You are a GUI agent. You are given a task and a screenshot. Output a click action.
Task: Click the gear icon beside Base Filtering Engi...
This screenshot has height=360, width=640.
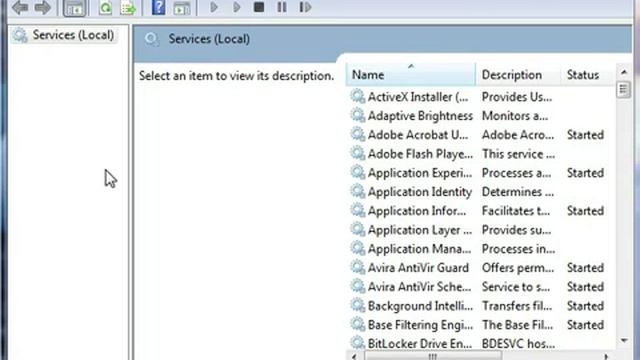tap(358, 324)
